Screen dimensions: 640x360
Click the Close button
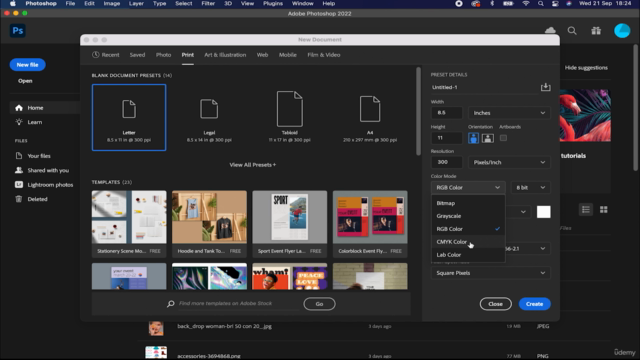pos(495,304)
